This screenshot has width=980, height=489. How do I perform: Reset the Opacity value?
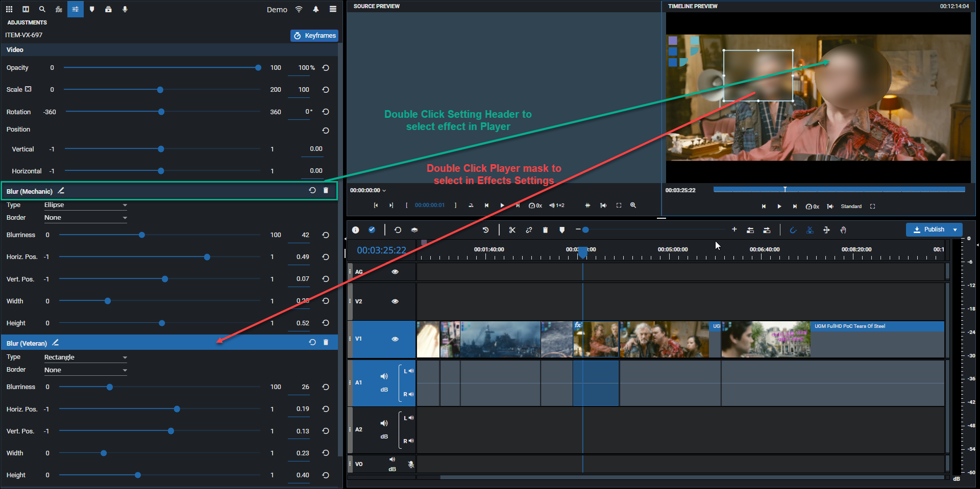click(x=326, y=68)
